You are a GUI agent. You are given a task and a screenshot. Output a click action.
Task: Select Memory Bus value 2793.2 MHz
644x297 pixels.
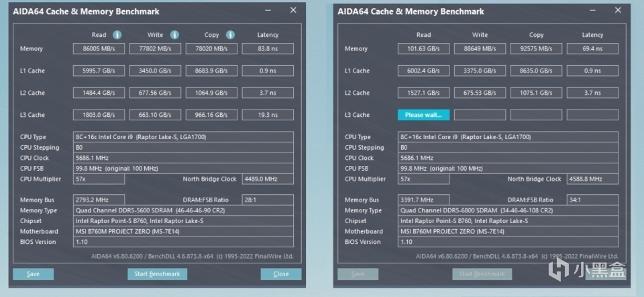click(99, 200)
